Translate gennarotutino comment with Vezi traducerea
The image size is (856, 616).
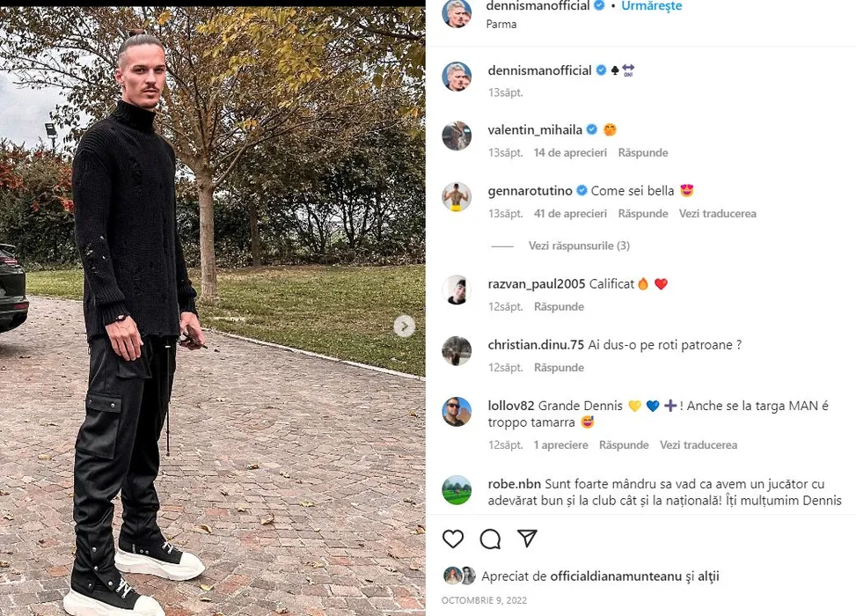[x=717, y=214]
